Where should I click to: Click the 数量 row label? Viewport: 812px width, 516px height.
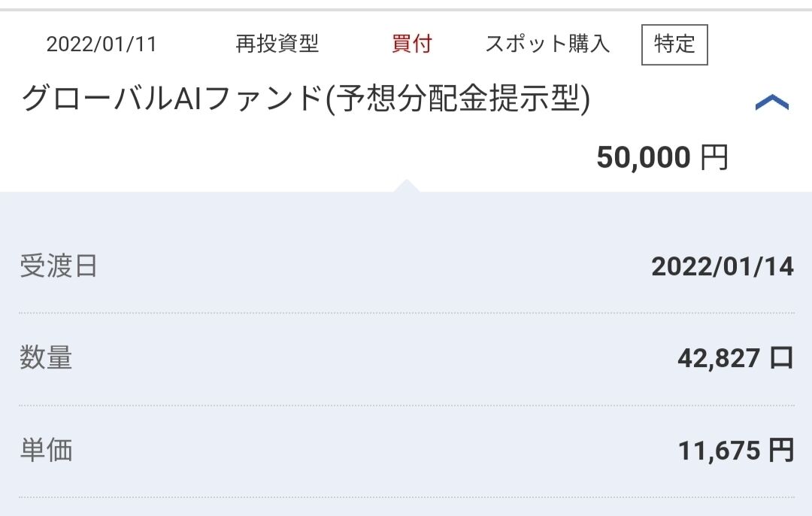[46, 358]
